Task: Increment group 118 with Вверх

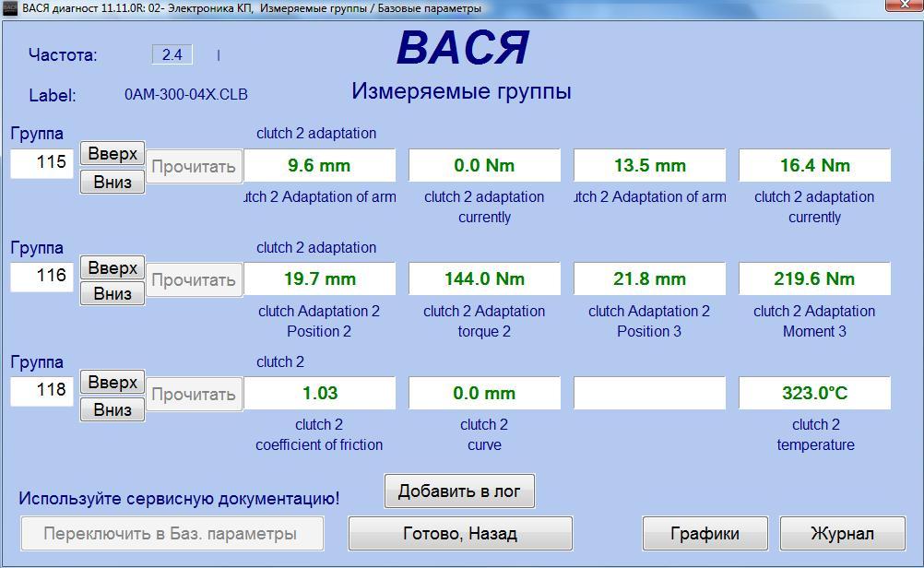Action: tap(113, 383)
